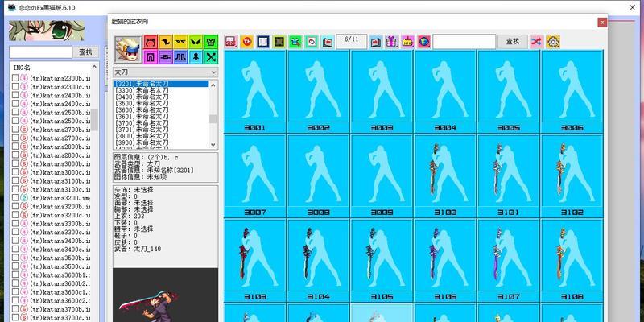Click the weapon list scroll-down arrow
This screenshot has height=322, width=644.
pyautogui.click(x=213, y=145)
